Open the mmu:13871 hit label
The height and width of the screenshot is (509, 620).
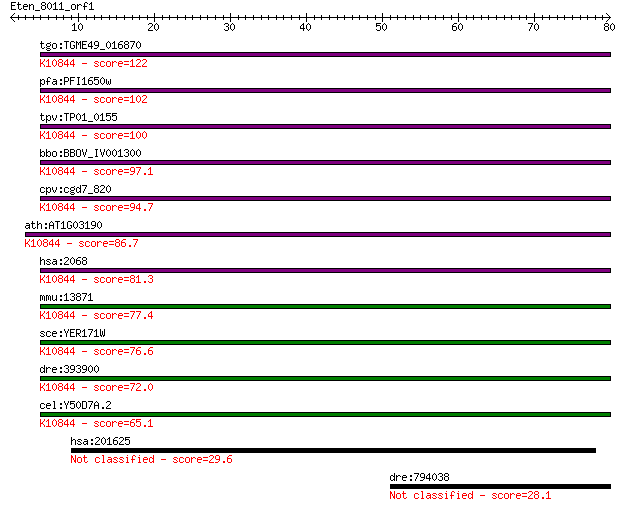click(x=66, y=297)
